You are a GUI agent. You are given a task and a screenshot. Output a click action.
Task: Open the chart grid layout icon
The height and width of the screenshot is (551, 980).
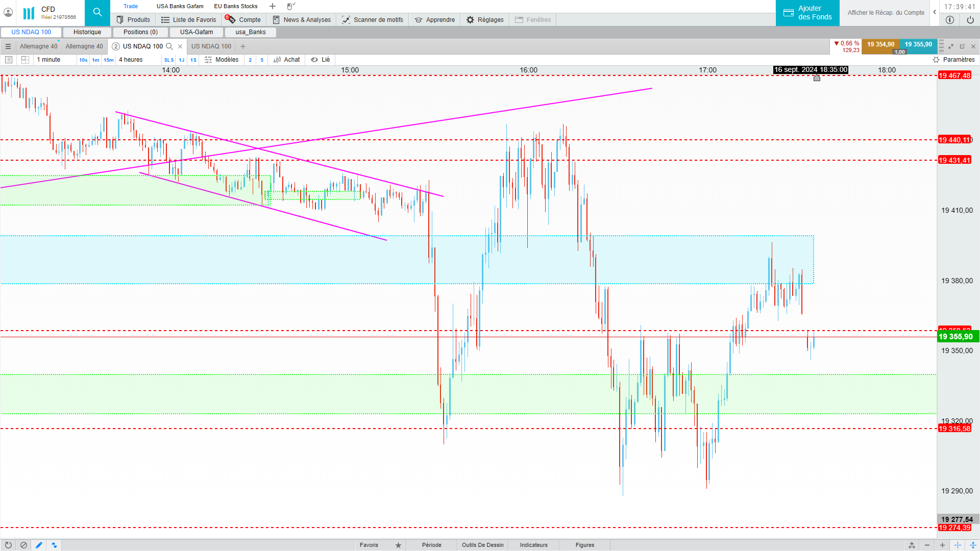click(x=25, y=60)
